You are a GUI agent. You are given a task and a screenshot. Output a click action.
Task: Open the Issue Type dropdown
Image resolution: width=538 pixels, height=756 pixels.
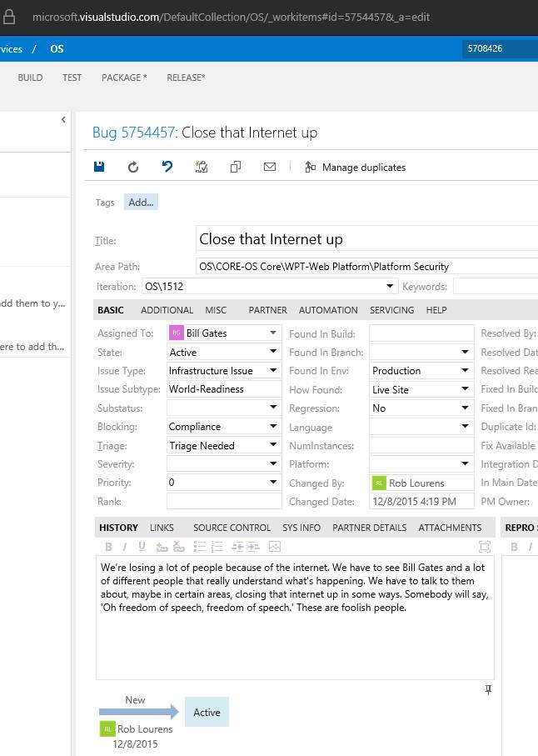coord(273,370)
